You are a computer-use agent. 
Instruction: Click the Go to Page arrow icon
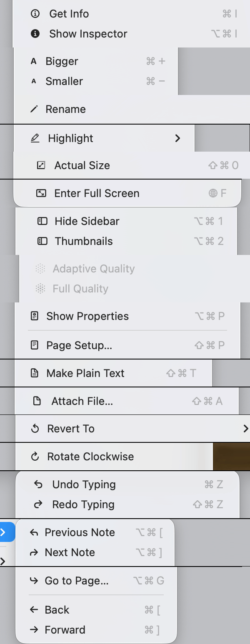tap(34, 581)
